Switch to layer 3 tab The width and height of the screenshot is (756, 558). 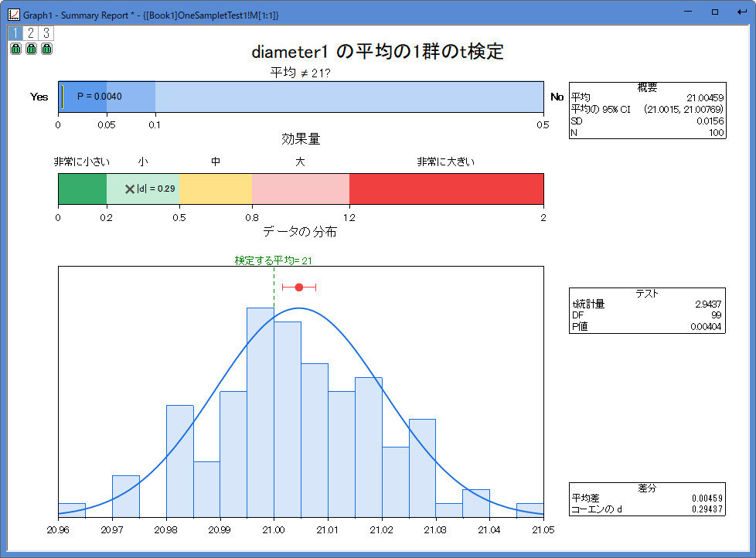pos(46,32)
